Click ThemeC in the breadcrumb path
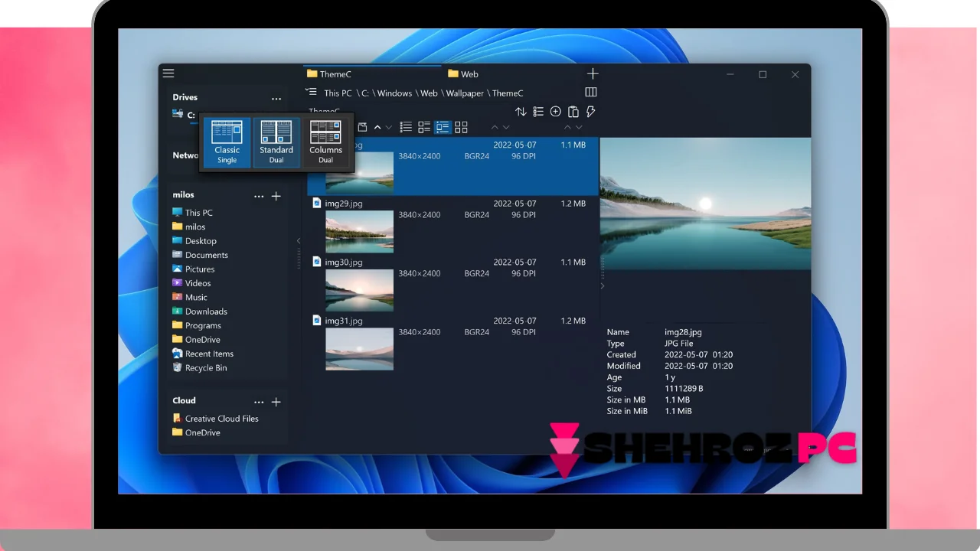Image resolution: width=980 pixels, height=551 pixels. [508, 93]
